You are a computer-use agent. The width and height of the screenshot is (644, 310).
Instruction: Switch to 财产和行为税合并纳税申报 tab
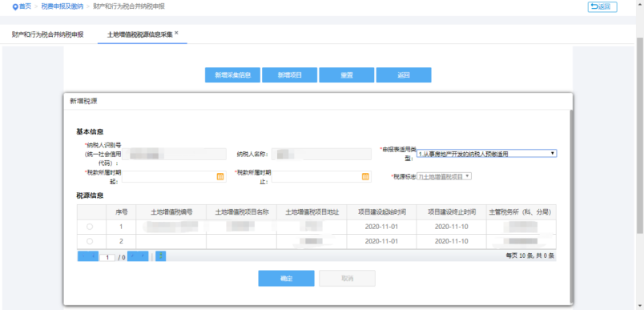click(47, 34)
